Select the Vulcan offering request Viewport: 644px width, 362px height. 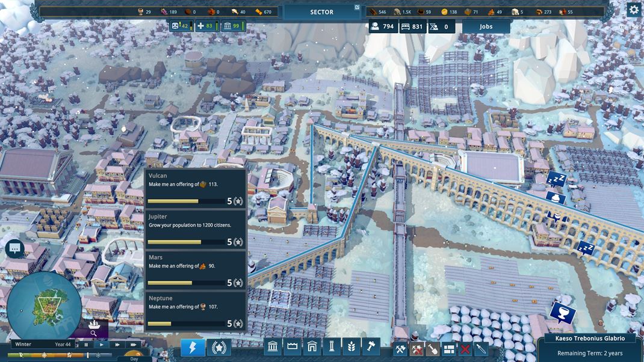(x=195, y=188)
